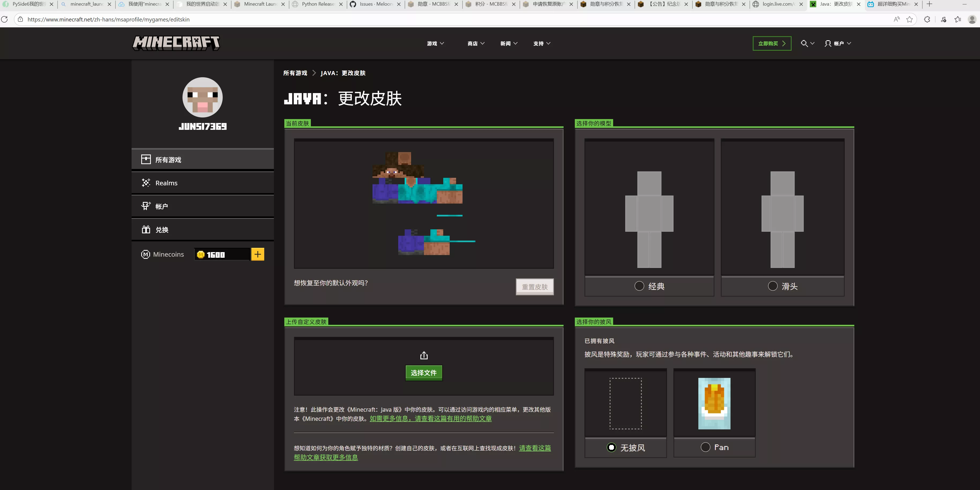Screen dimensions: 980x490
Task: Click the classic wide-arm model figure
Action: click(649, 220)
